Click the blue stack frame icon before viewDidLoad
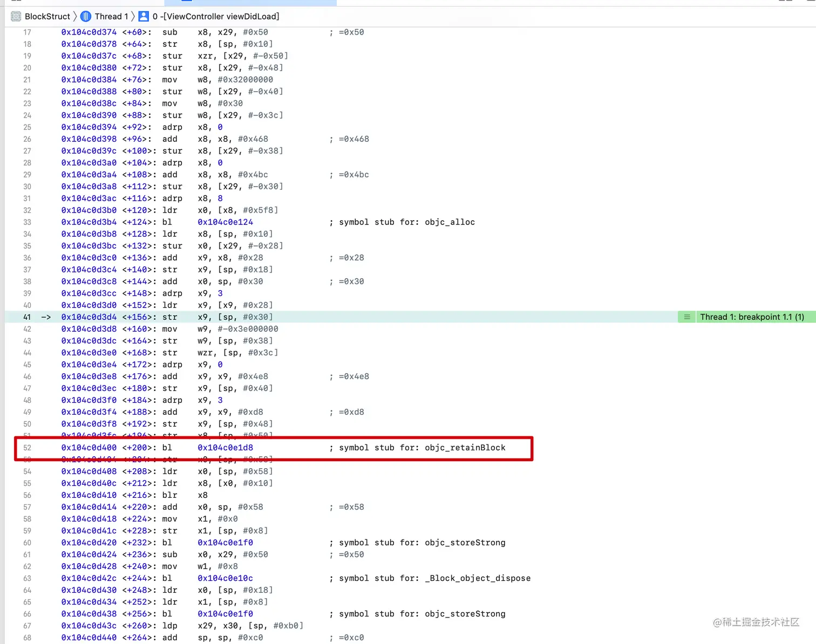Viewport: 816px width, 644px height. click(143, 16)
